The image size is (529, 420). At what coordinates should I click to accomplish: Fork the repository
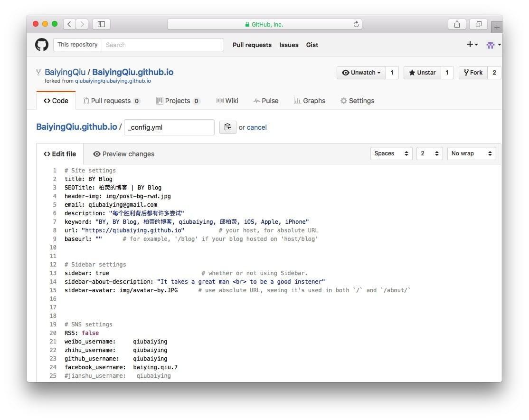473,73
